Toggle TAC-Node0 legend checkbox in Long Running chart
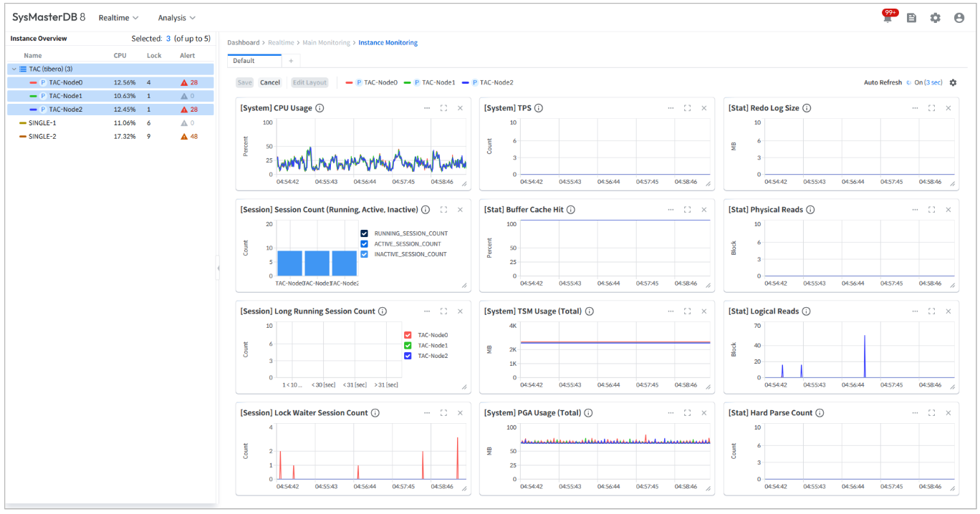Image resolution: width=980 pixels, height=514 pixels. (x=408, y=335)
